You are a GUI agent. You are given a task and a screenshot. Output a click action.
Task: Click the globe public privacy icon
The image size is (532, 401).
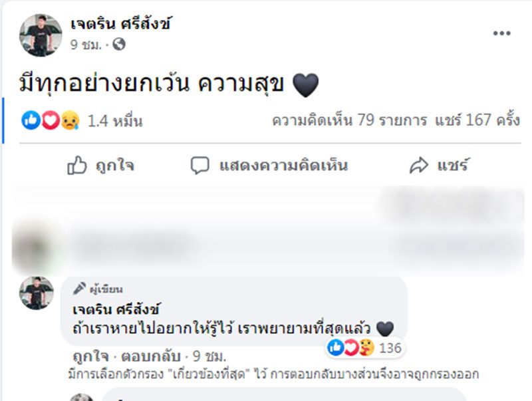click(119, 44)
